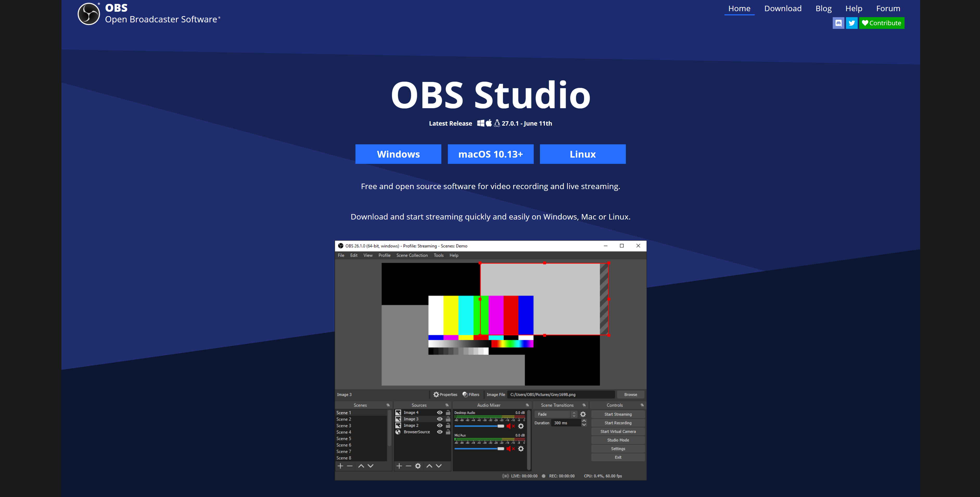Click the Start Streaming button
980x497 pixels.
pyautogui.click(x=618, y=414)
